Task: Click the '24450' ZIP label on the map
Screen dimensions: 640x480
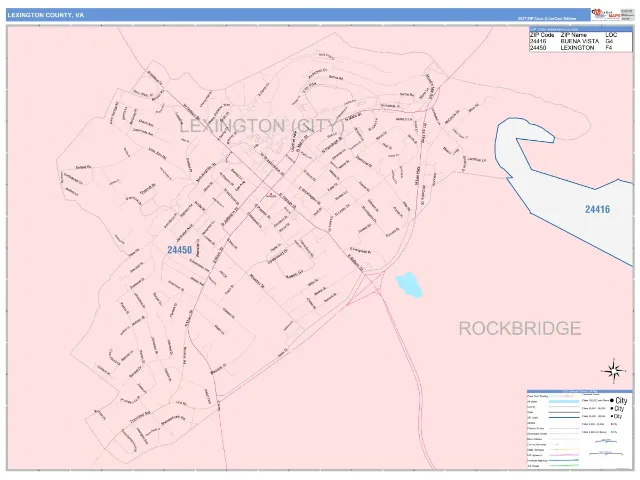Action: pyautogui.click(x=180, y=250)
